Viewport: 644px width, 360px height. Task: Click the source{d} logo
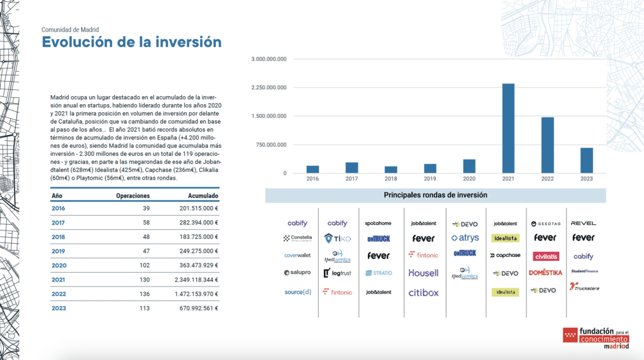297,292
